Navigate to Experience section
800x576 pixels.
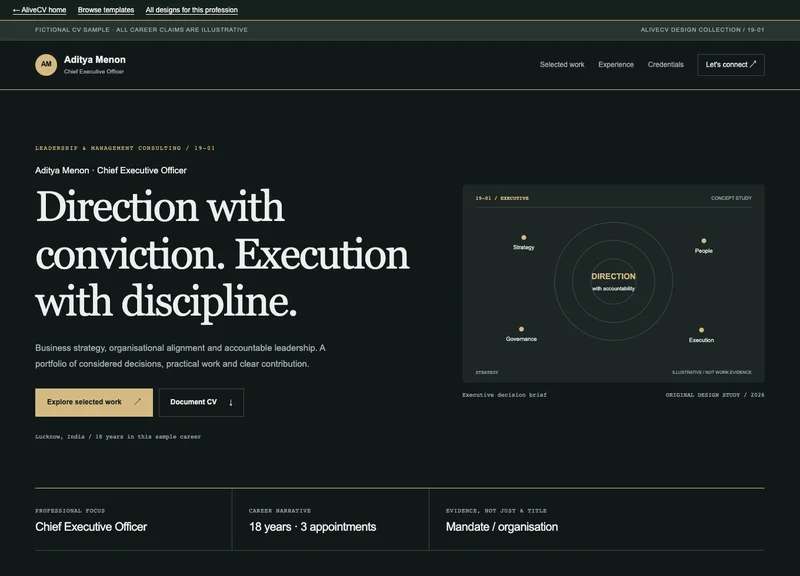click(x=616, y=65)
